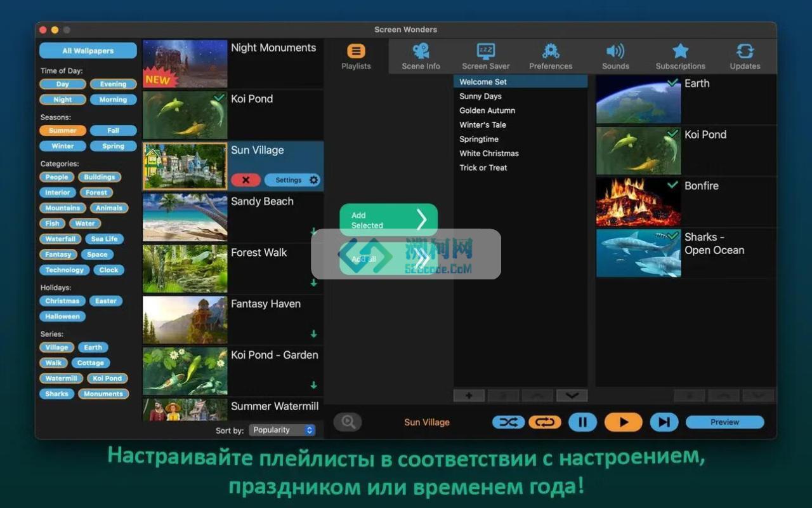Select the Welcome Set playlist
The image size is (812, 508).
(x=520, y=81)
